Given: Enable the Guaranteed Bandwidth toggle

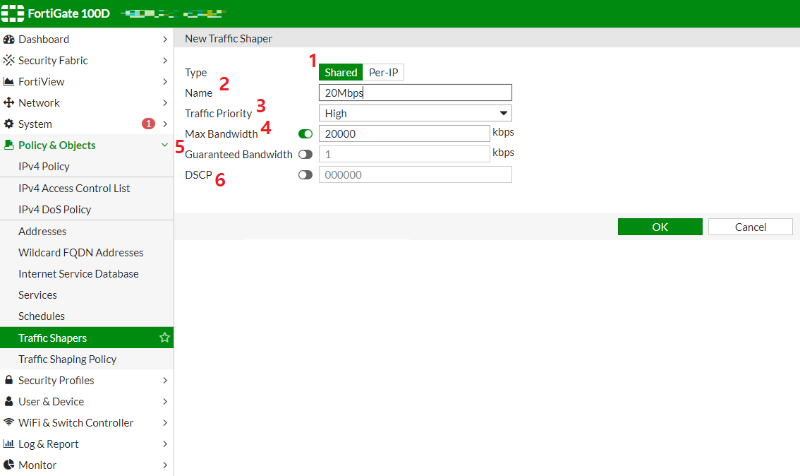Looking at the screenshot, I should [x=305, y=154].
